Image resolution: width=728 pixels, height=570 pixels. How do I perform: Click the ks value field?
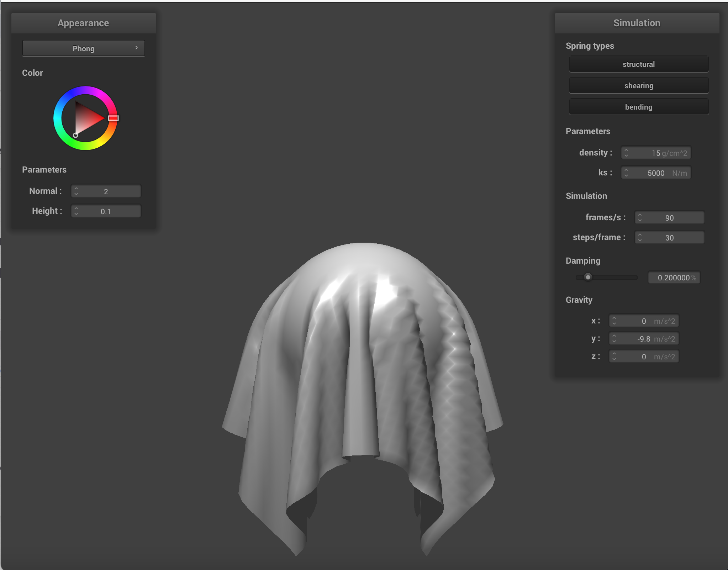tap(656, 173)
